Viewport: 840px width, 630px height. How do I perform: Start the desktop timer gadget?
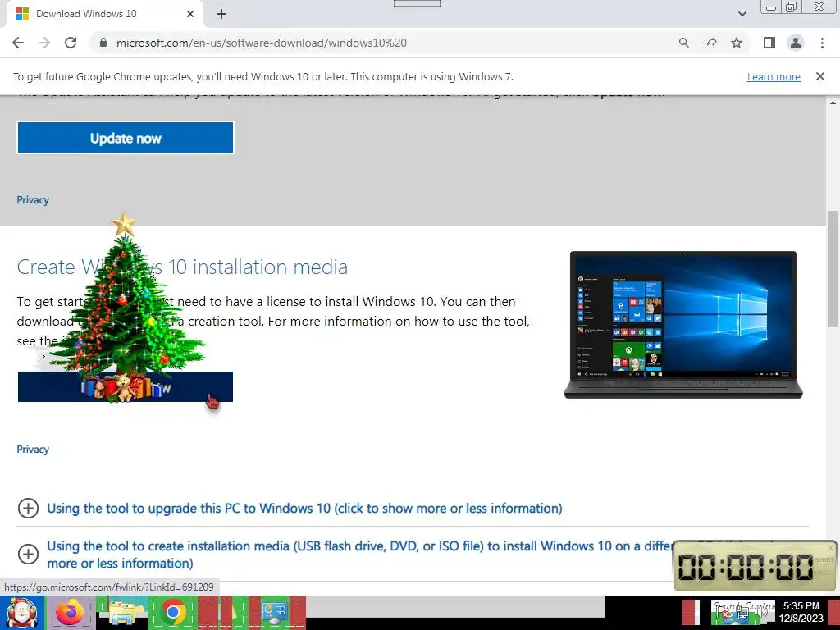(x=824, y=559)
